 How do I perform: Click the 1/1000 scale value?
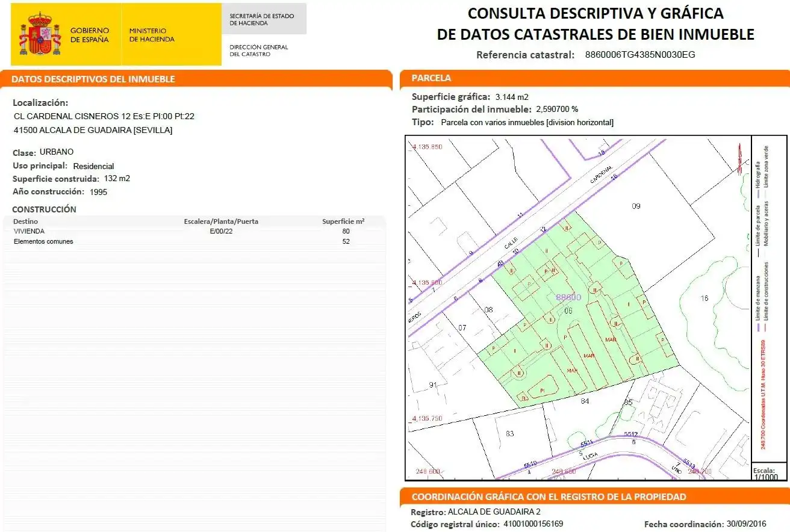[x=766, y=477]
